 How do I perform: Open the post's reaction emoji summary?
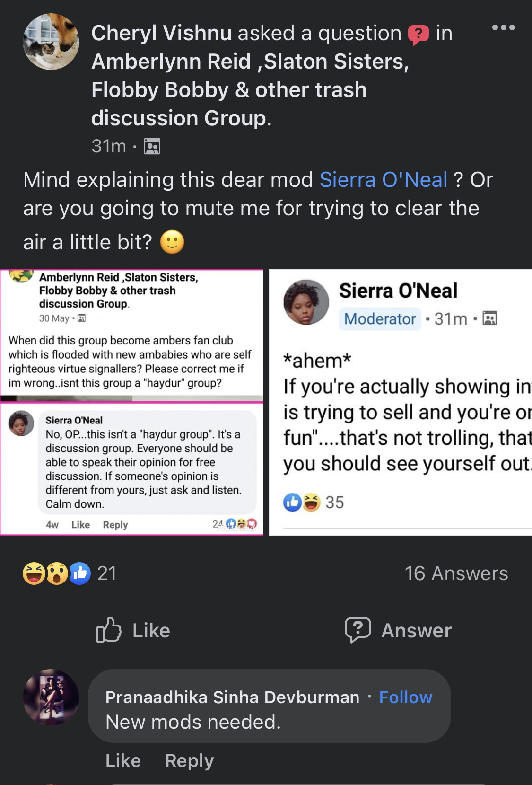[x=57, y=573]
